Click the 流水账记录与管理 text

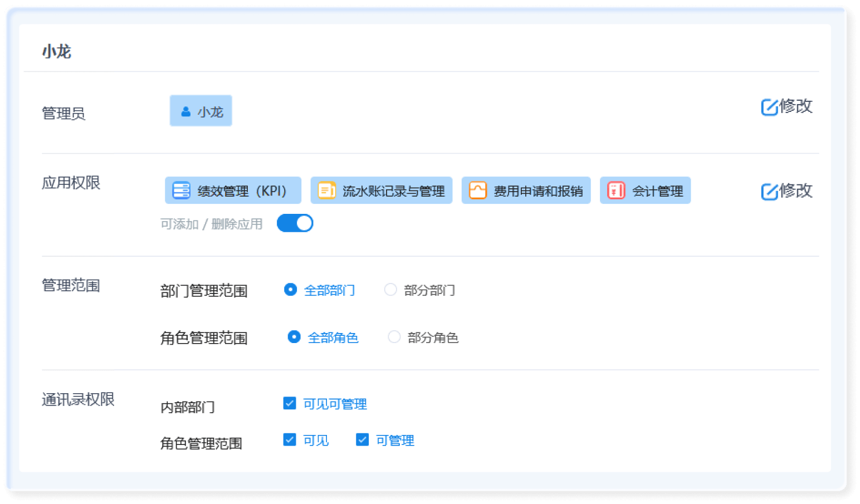coord(393,191)
